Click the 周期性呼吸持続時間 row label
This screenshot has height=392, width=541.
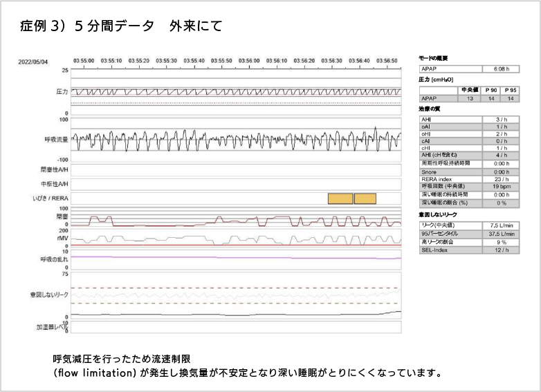point(446,163)
